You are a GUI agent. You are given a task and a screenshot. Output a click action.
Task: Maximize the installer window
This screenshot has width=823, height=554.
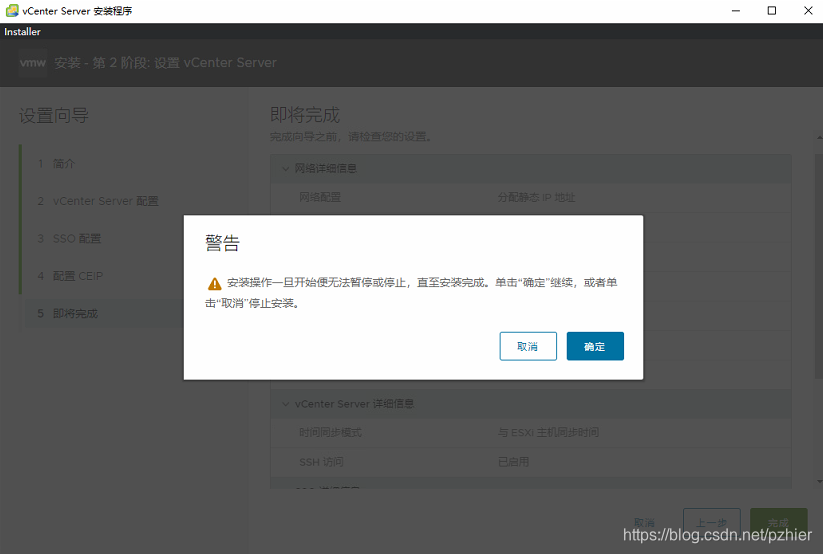(x=772, y=11)
